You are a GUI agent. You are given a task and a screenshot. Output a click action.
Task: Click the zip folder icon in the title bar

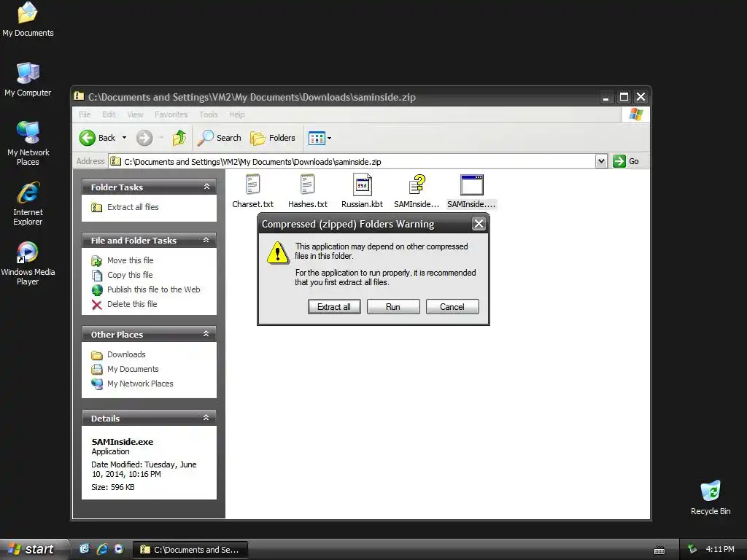(x=79, y=97)
